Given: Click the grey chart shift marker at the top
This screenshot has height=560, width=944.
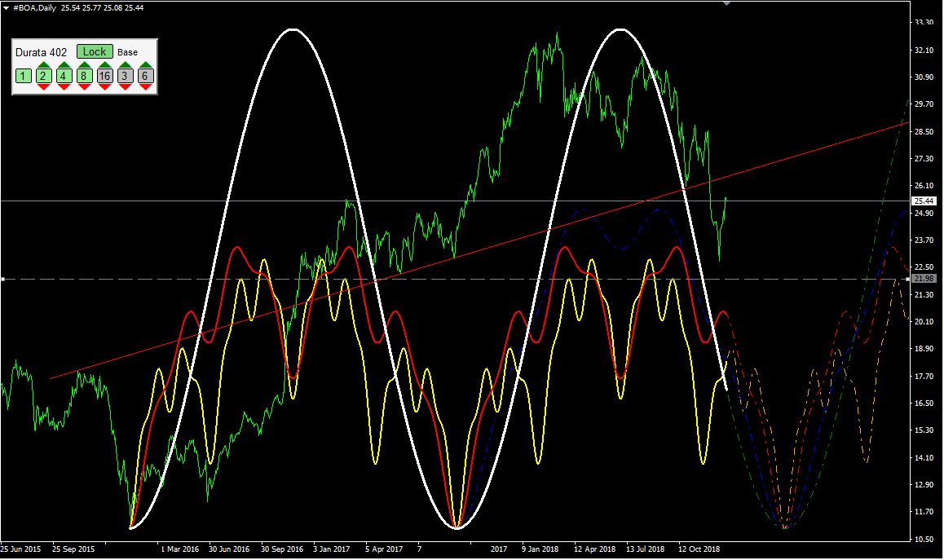Looking at the screenshot, I should tap(727, 3).
